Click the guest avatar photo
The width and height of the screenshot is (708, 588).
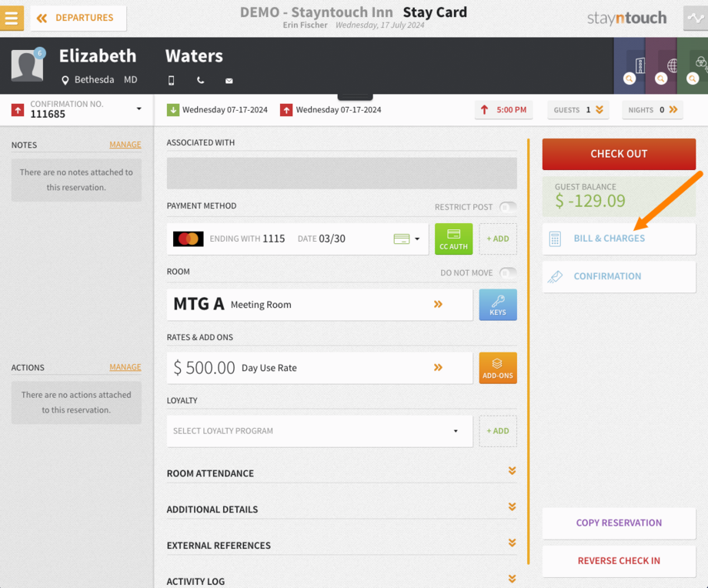pyautogui.click(x=27, y=65)
